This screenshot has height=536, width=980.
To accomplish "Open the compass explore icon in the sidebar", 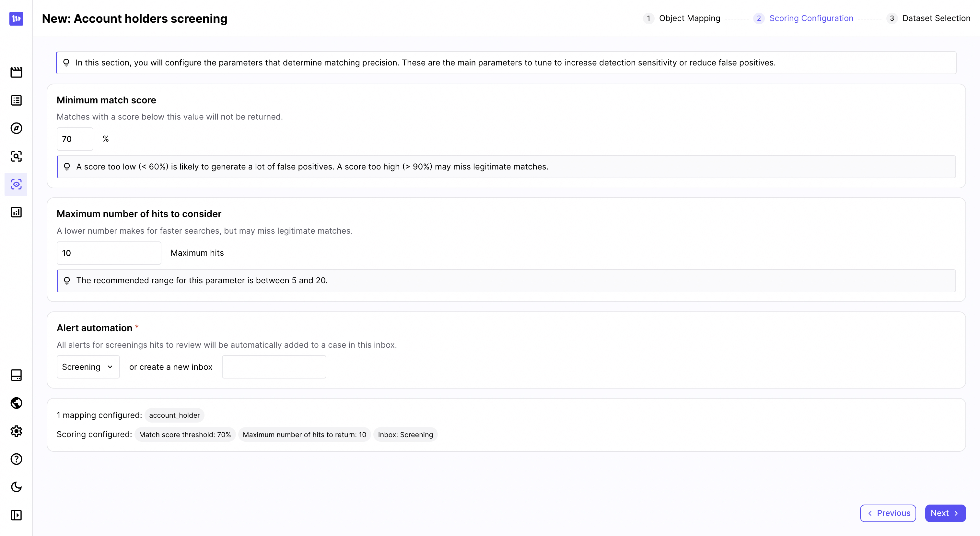I will tap(16, 128).
